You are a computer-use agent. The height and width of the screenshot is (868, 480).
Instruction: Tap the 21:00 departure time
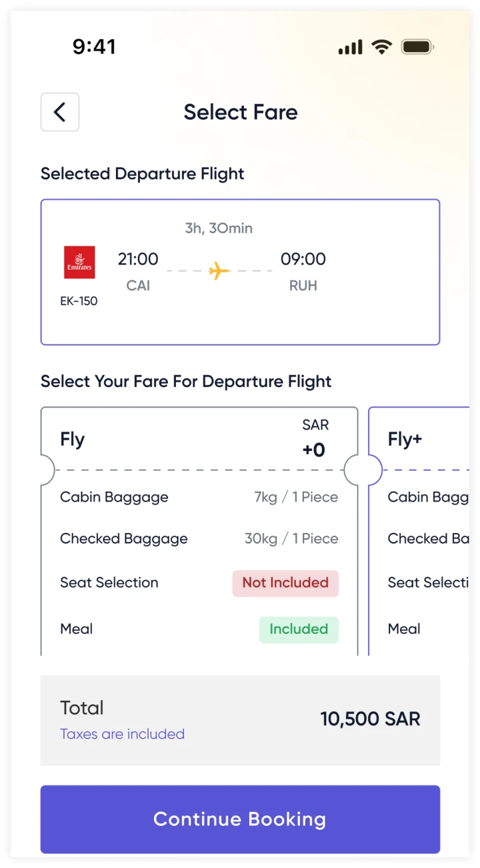(138, 259)
